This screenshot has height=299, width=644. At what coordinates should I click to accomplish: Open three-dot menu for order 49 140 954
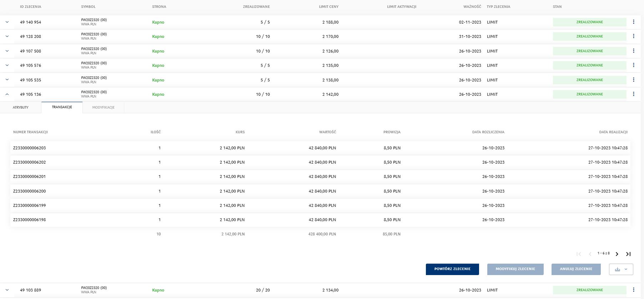[x=633, y=22]
